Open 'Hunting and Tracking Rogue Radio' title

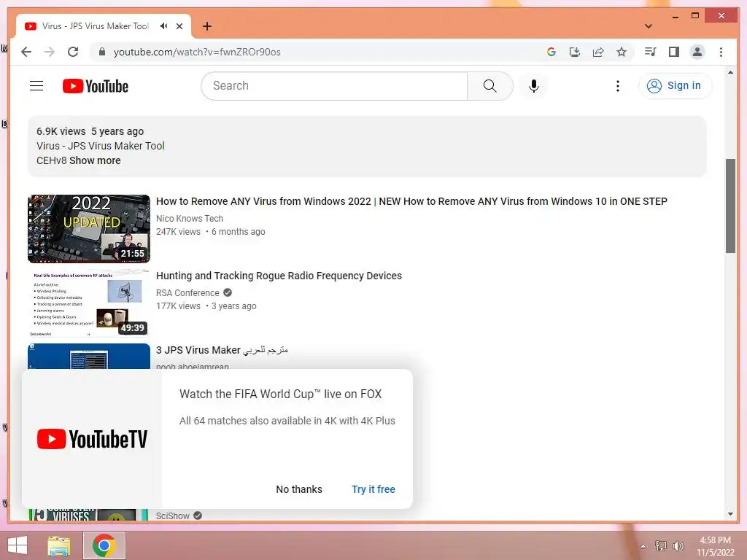(x=279, y=276)
